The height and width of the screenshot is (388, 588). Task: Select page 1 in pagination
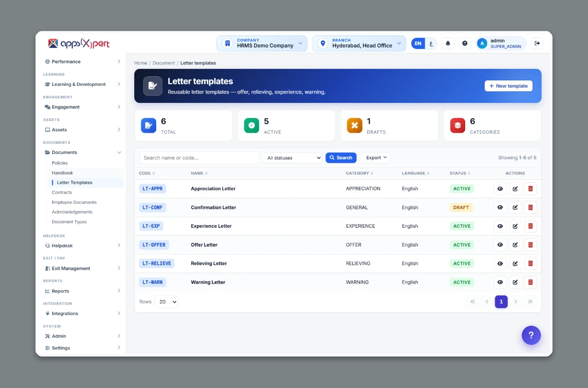point(501,302)
